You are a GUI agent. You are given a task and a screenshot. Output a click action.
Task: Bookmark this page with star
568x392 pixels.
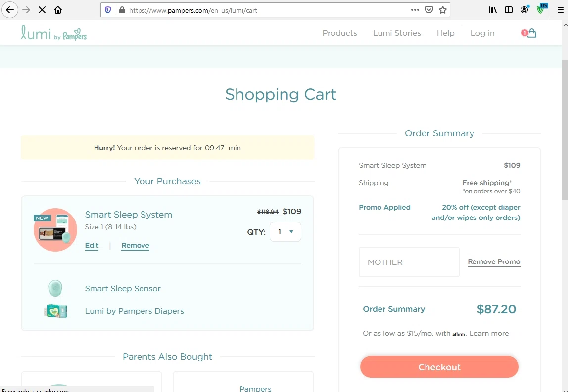[443, 10]
